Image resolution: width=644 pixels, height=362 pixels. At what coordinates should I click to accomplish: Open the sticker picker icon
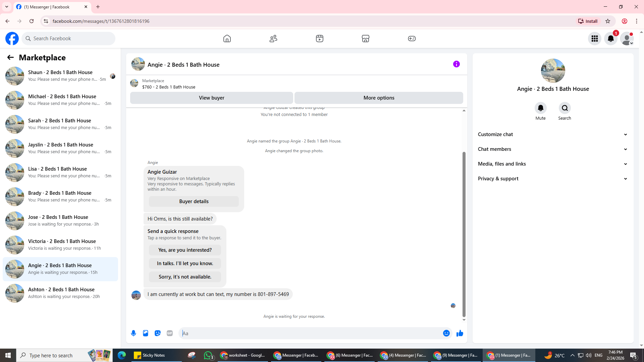coord(158,333)
